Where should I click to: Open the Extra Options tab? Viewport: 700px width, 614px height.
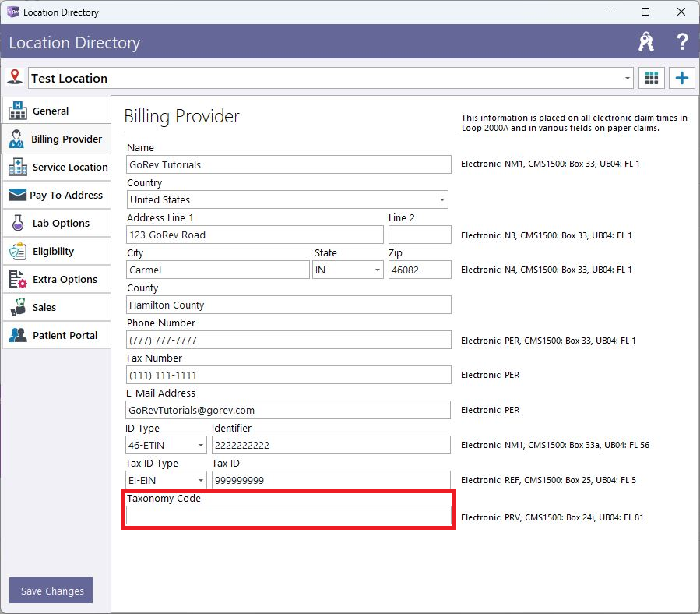tap(57, 279)
